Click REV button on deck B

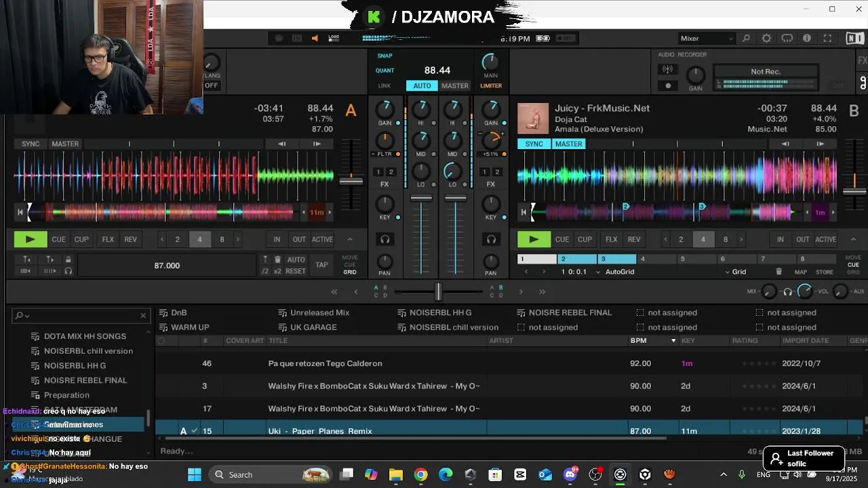tap(634, 239)
